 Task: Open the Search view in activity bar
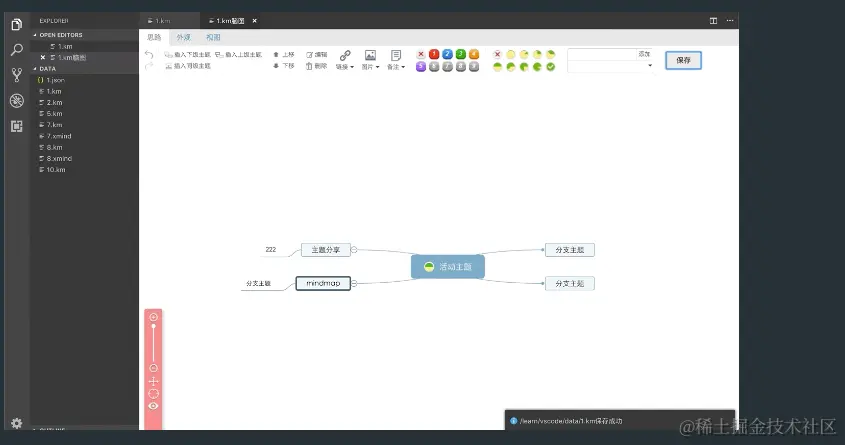(17, 50)
